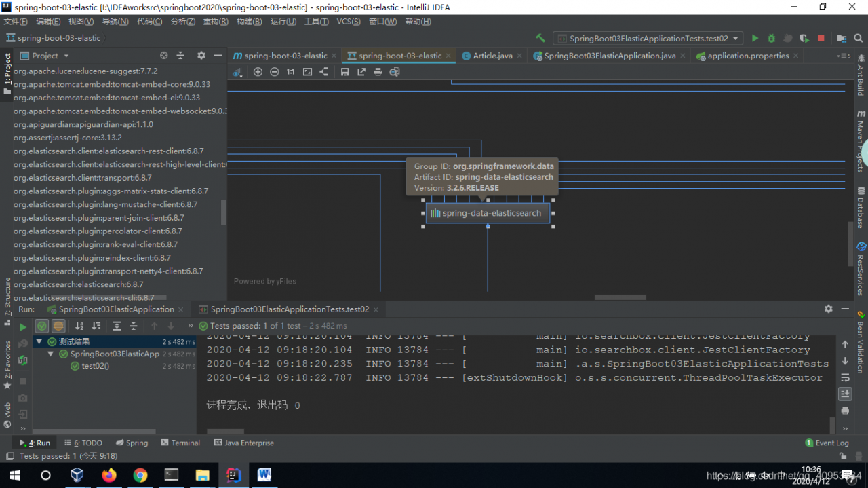Close the Article.java tab
Image resolution: width=868 pixels, height=488 pixels.
pos(519,56)
